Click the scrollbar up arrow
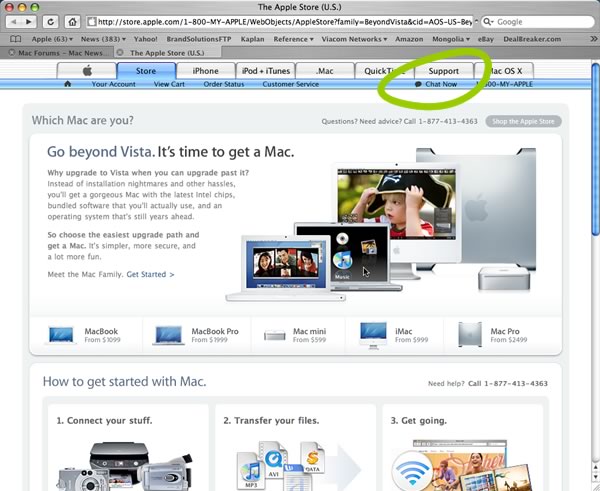The height and width of the screenshot is (491, 600). point(595,468)
